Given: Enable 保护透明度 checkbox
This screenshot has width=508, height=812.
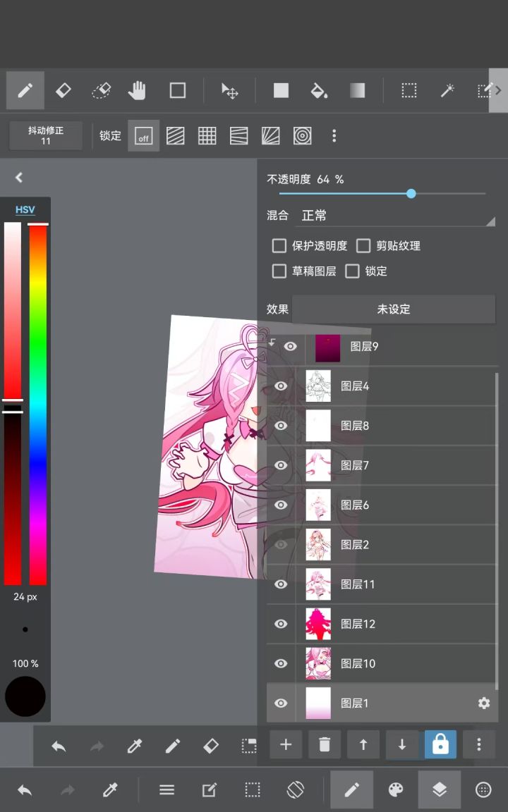Looking at the screenshot, I should pos(279,245).
